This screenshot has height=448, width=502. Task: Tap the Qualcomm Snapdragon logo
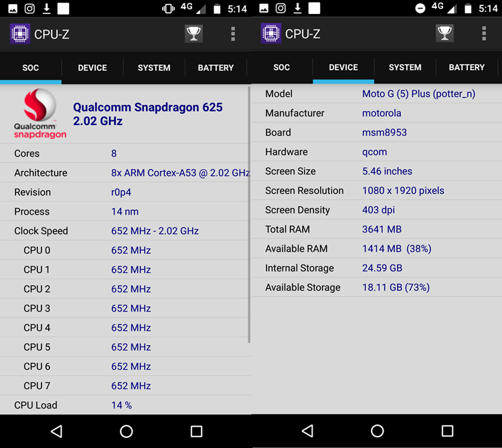pyautogui.click(x=39, y=114)
